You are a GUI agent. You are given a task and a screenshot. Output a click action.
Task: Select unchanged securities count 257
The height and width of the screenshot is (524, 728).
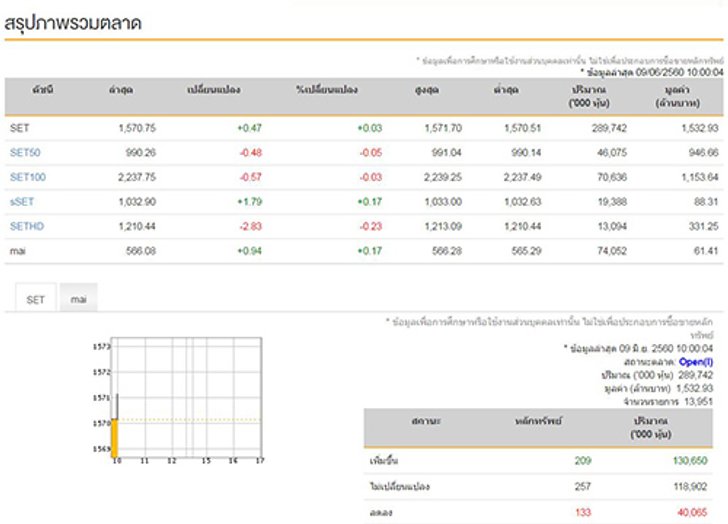(583, 486)
